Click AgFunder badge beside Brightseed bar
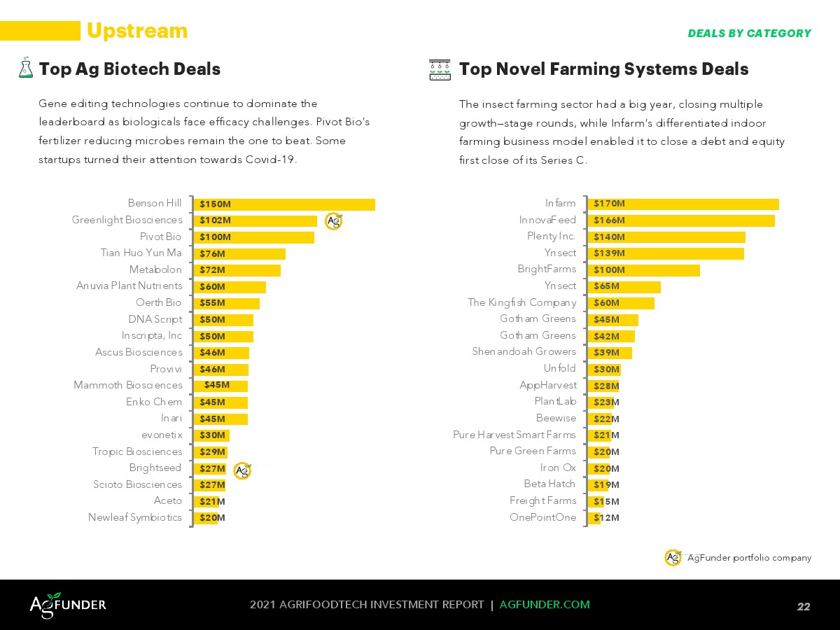Image resolution: width=840 pixels, height=630 pixels. coord(242,470)
